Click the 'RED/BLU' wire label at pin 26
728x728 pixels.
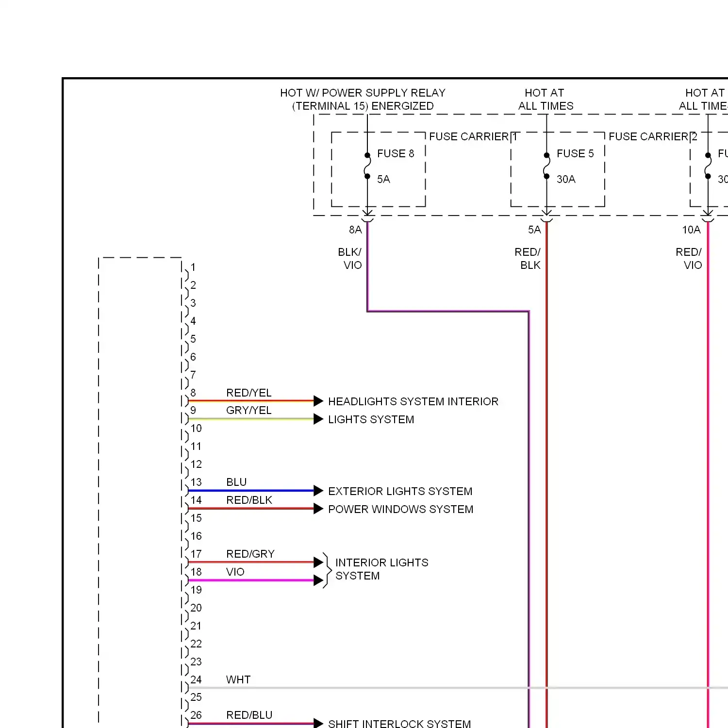point(249,715)
